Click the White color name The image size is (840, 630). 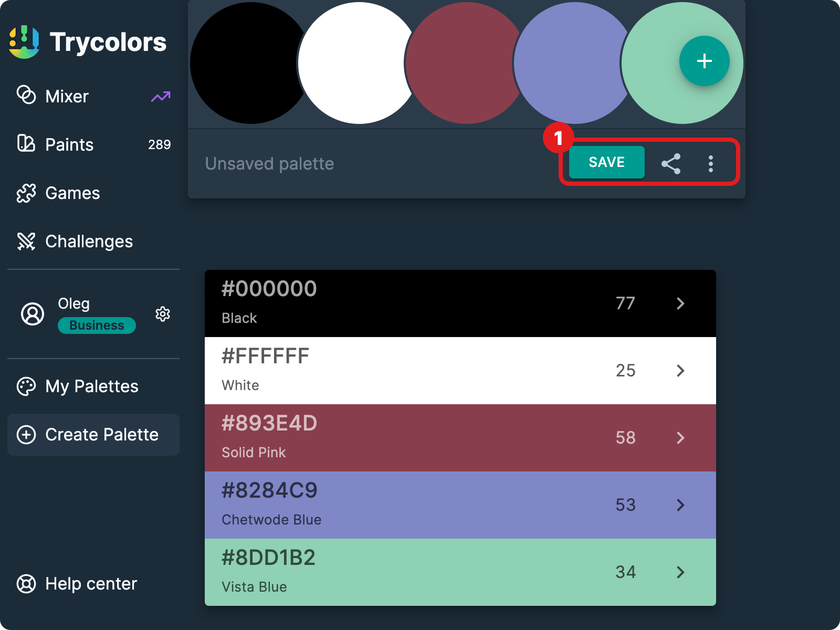(240, 385)
